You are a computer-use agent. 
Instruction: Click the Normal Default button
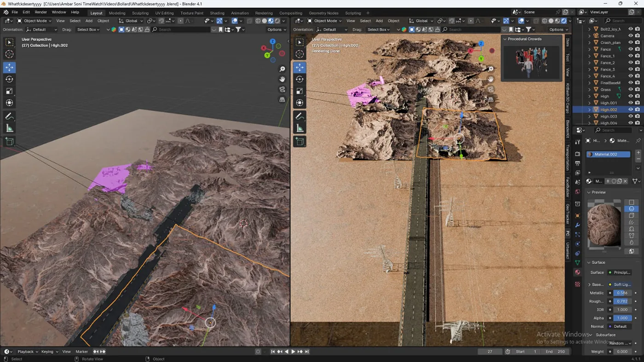pyautogui.click(x=619, y=326)
